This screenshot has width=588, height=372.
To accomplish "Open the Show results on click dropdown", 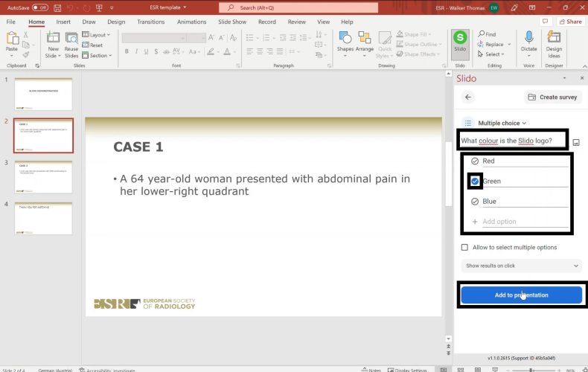I will point(521,266).
